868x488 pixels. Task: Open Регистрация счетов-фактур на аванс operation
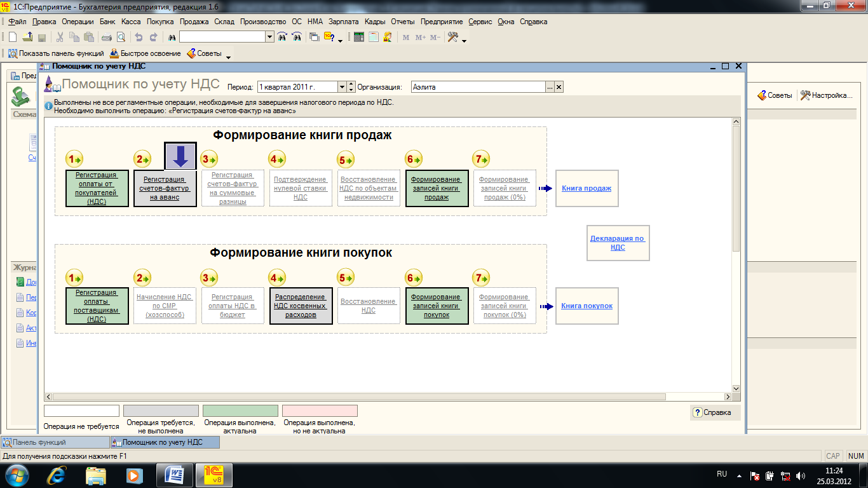[x=165, y=188]
